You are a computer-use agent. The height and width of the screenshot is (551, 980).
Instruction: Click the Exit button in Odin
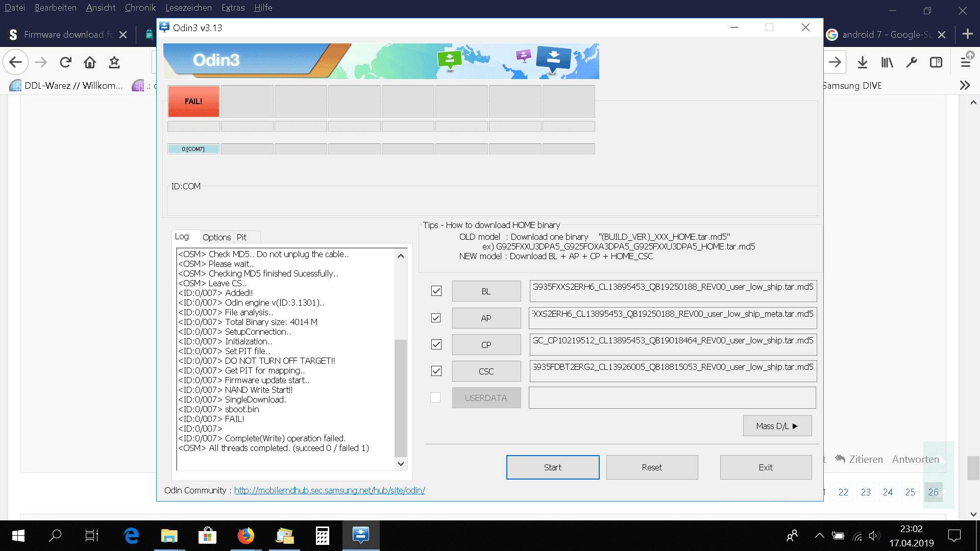[766, 467]
